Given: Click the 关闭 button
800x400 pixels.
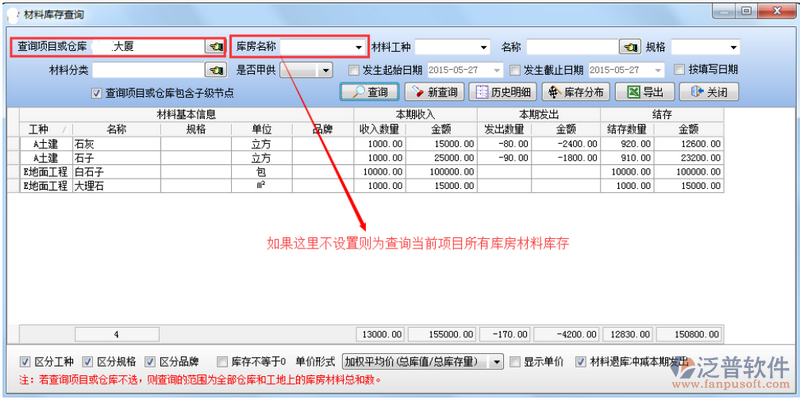Looking at the screenshot, I should [709, 92].
